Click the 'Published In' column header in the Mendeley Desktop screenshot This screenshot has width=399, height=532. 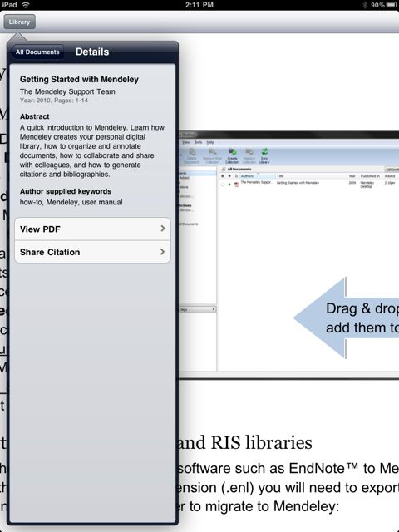(370, 176)
